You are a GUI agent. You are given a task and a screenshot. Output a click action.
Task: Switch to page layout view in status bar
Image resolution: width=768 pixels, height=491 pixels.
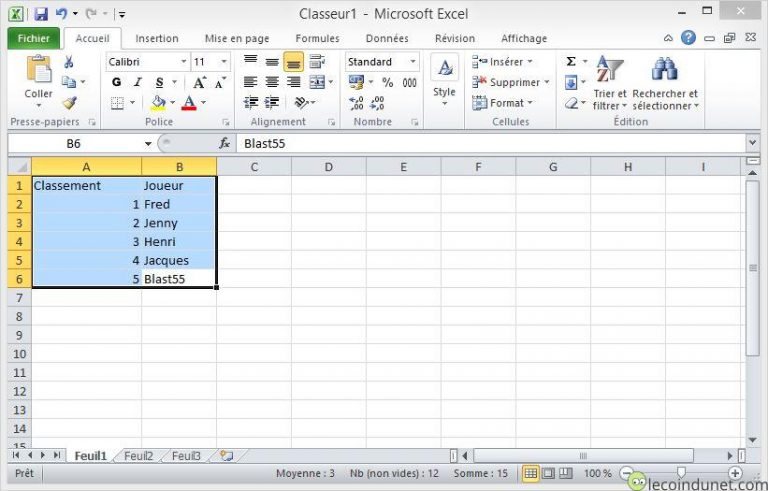click(x=548, y=473)
